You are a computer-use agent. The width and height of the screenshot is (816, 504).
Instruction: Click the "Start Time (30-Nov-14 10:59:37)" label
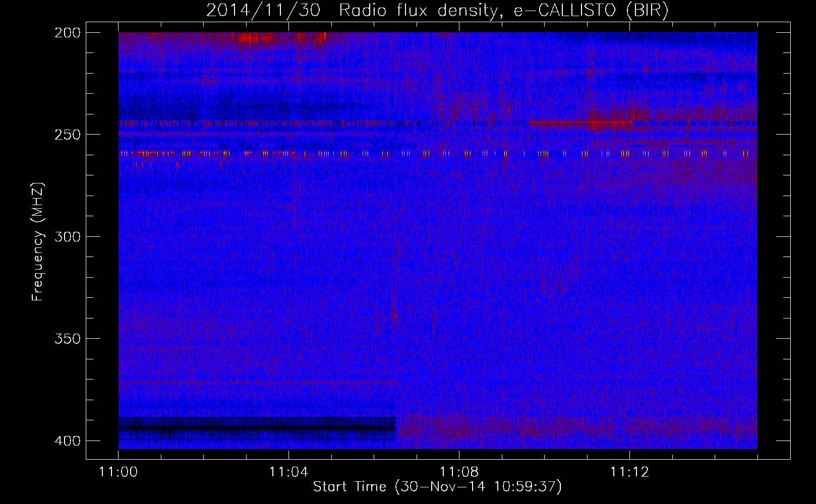[x=437, y=487]
